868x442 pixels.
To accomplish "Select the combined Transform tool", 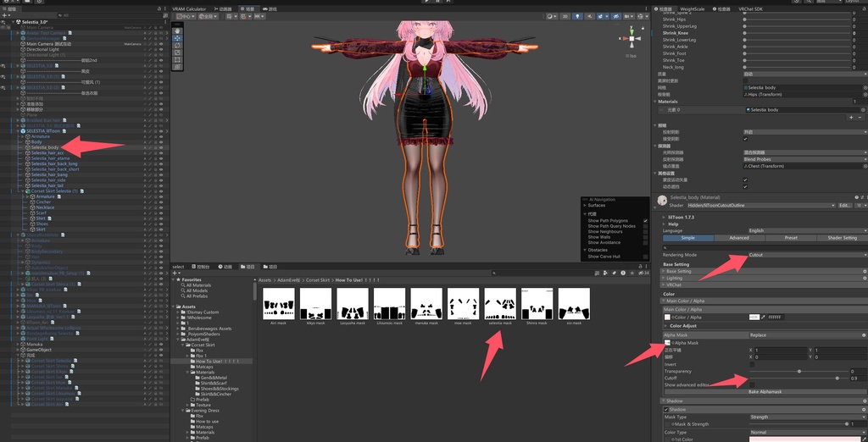I will click(177, 67).
